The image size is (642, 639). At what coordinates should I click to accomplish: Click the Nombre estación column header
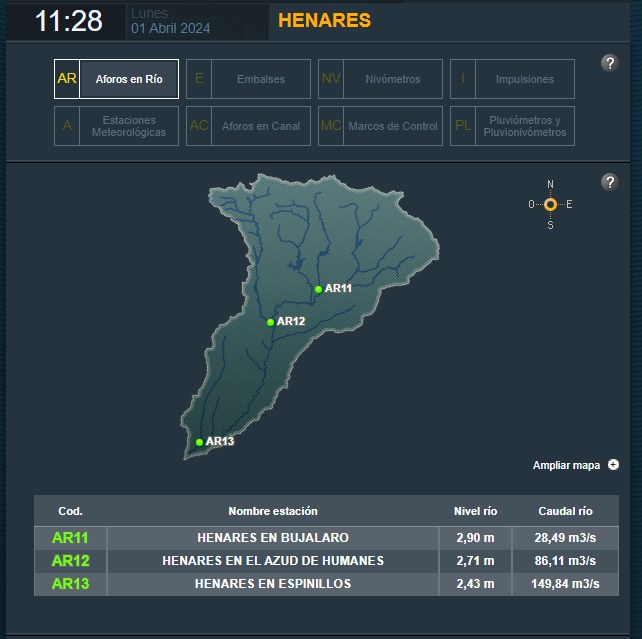273,511
